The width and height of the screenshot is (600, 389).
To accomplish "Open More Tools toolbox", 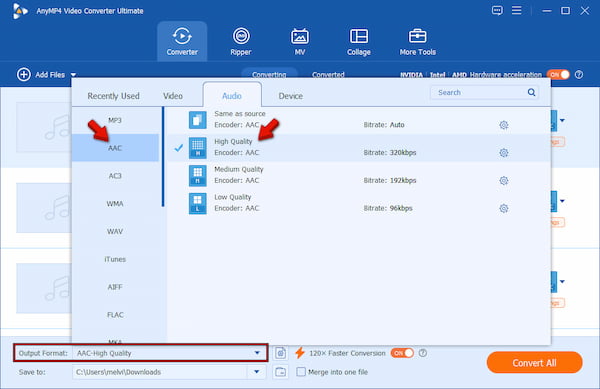I will [417, 41].
